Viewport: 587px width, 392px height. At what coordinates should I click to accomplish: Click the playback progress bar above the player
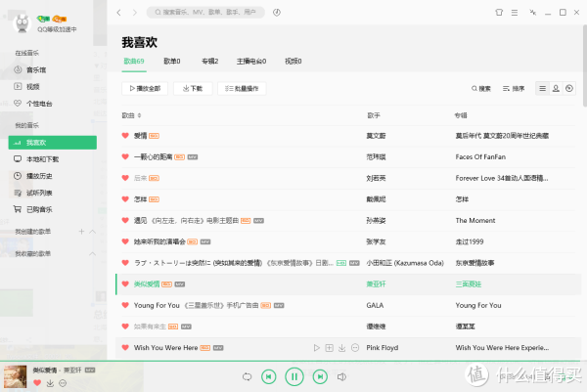(x=293, y=362)
